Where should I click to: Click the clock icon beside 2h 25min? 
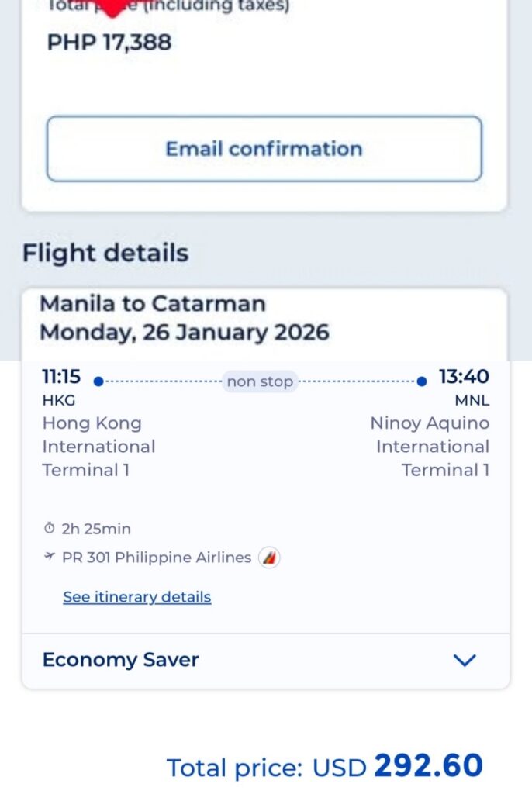50,529
